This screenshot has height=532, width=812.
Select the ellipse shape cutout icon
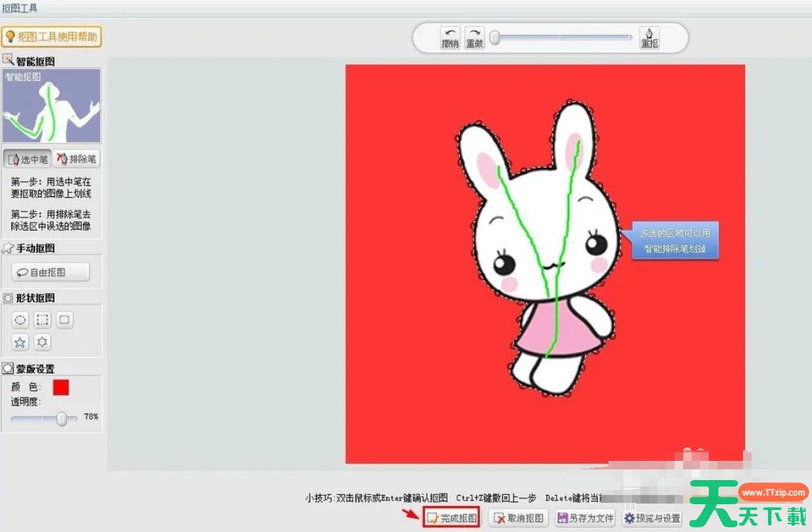[x=21, y=320]
